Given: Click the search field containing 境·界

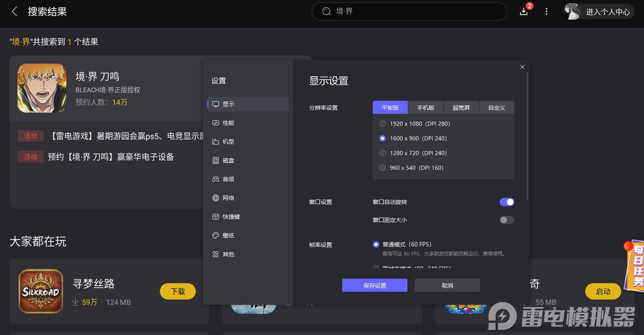Looking at the screenshot, I should pos(409,11).
